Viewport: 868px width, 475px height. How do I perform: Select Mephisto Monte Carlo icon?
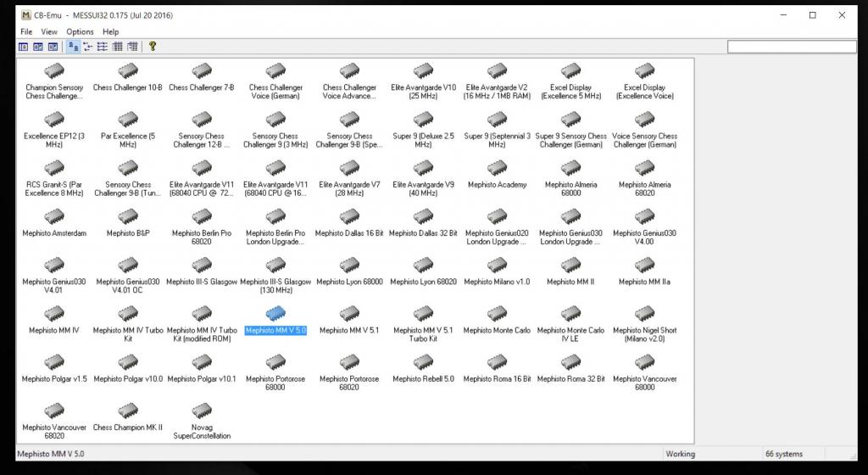tap(497, 315)
